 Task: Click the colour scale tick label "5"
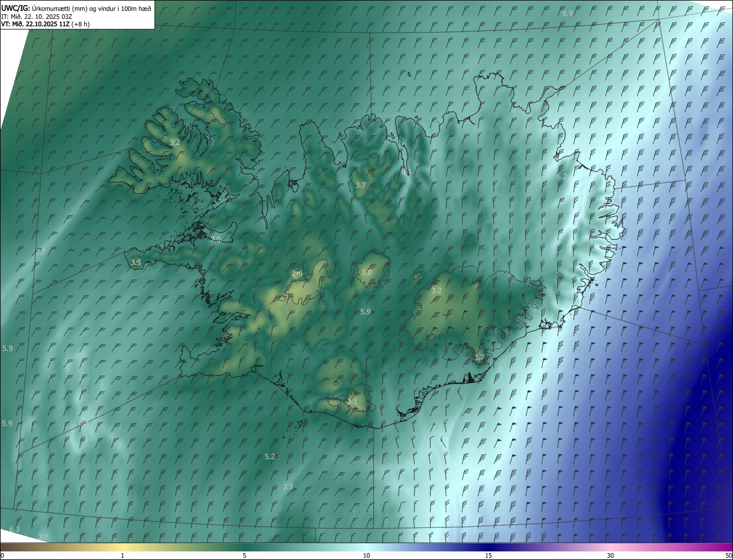pos(245,555)
